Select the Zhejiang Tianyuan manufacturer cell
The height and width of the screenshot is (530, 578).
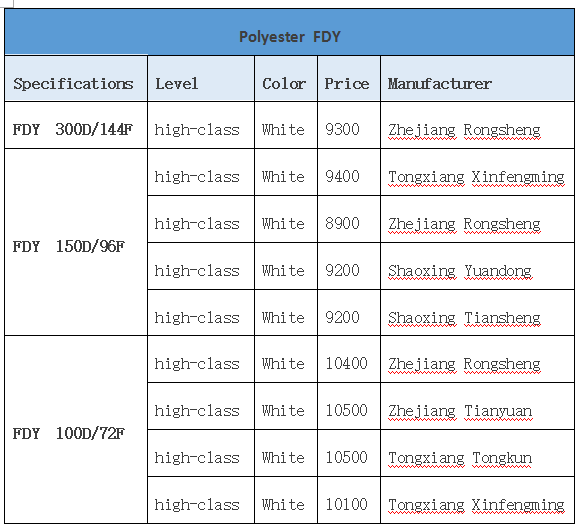click(477, 406)
